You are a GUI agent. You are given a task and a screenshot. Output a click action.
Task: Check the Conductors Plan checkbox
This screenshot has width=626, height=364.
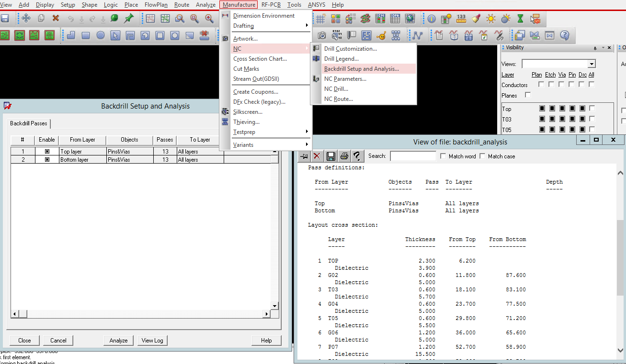541,85
